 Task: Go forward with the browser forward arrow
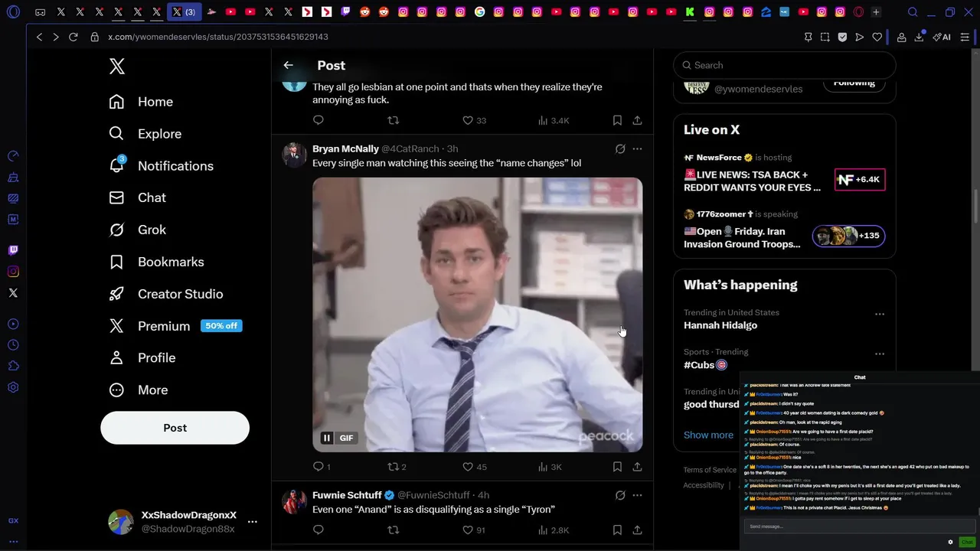[56, 37]
